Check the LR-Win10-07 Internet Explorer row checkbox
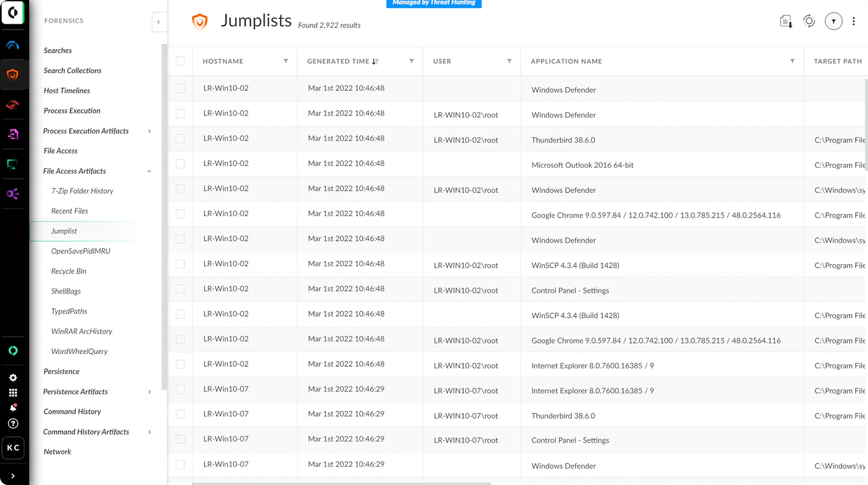 [180, 389]
